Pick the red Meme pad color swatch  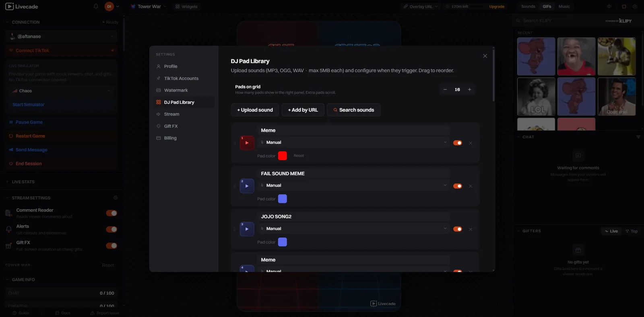(283, 156)
